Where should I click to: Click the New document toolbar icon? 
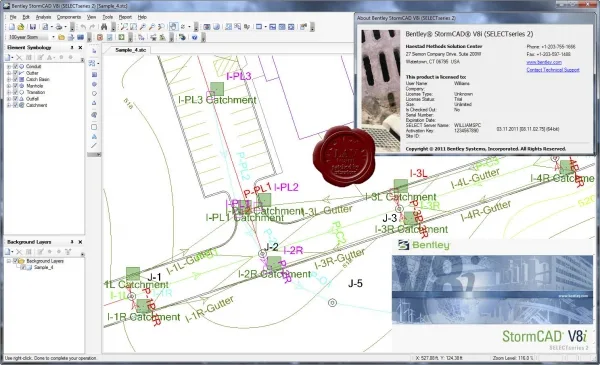click(12, 27)
